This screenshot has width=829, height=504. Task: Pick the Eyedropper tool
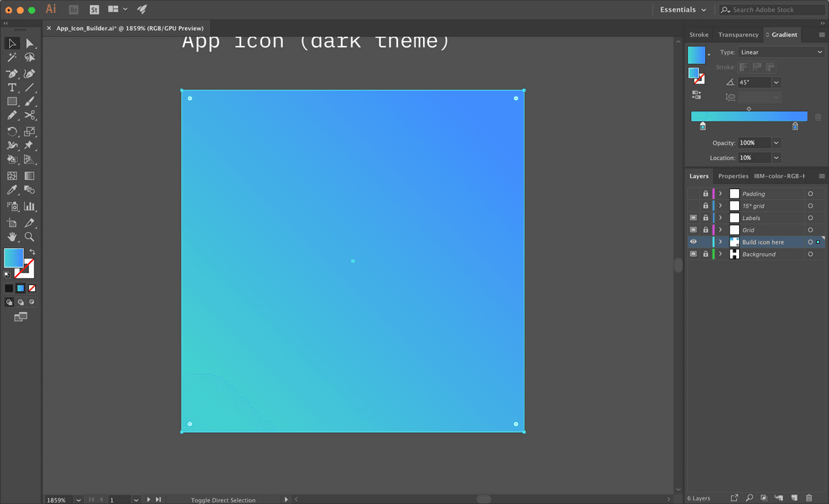tap(12, 191)
